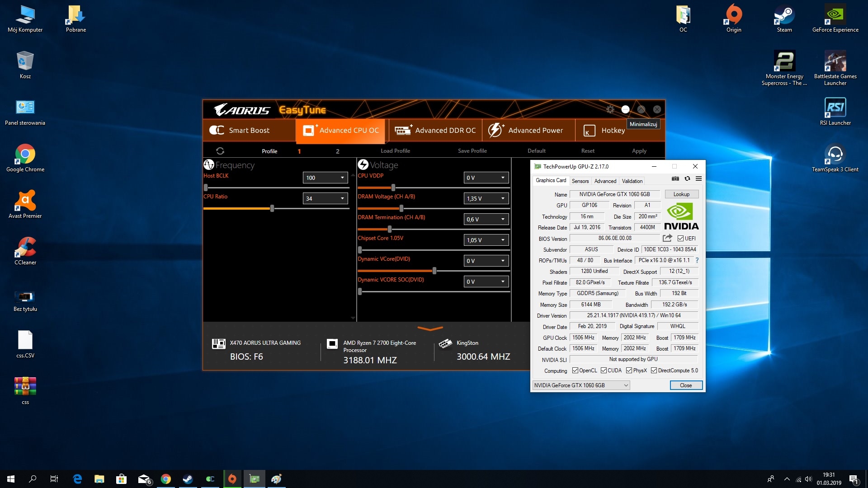868x488 pixels.
Task: Open the DRAM Termination (CH A/B) dropdown
Action: (486, 219)
